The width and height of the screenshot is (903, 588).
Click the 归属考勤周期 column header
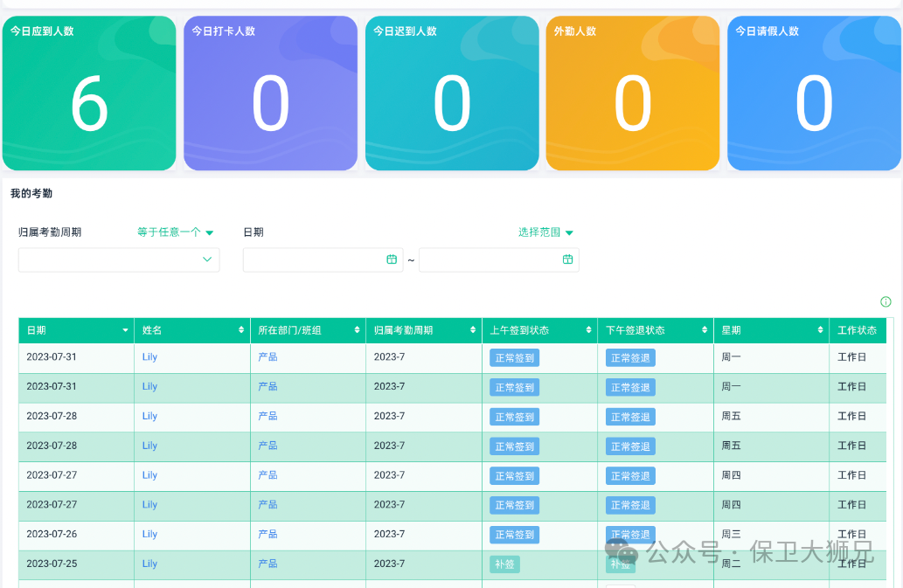tap(403, 330)
